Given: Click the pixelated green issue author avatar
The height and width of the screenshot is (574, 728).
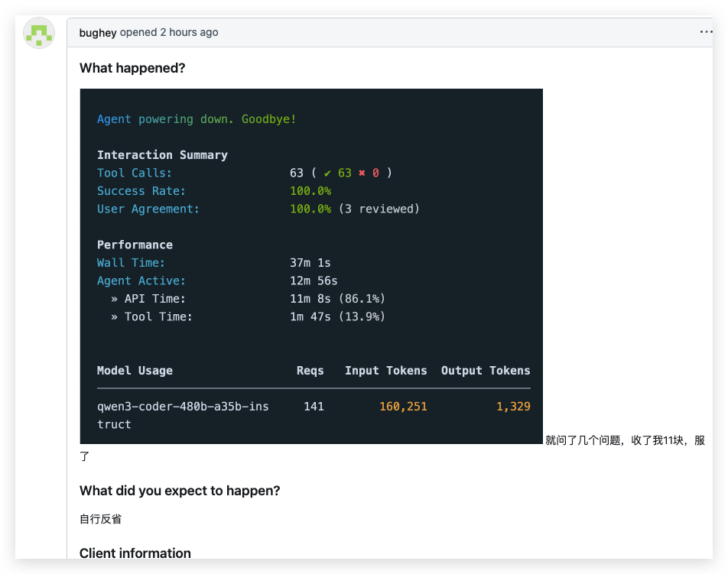Looking at the screenshot, I should [x=38, y=33].
